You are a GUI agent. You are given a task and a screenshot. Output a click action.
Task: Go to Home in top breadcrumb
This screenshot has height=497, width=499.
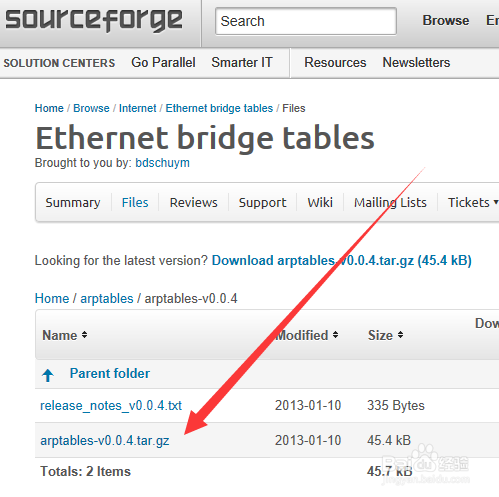click(x=49, y=108)
